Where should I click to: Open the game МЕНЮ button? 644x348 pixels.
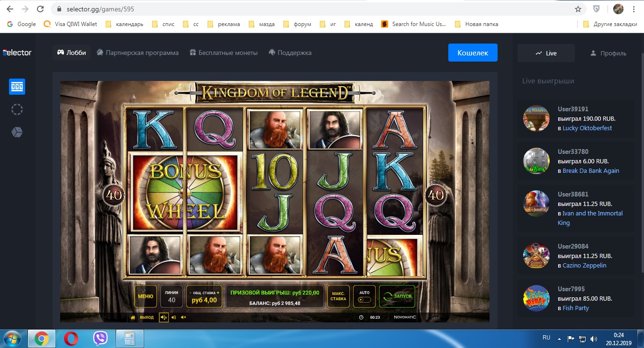[145, 296]
